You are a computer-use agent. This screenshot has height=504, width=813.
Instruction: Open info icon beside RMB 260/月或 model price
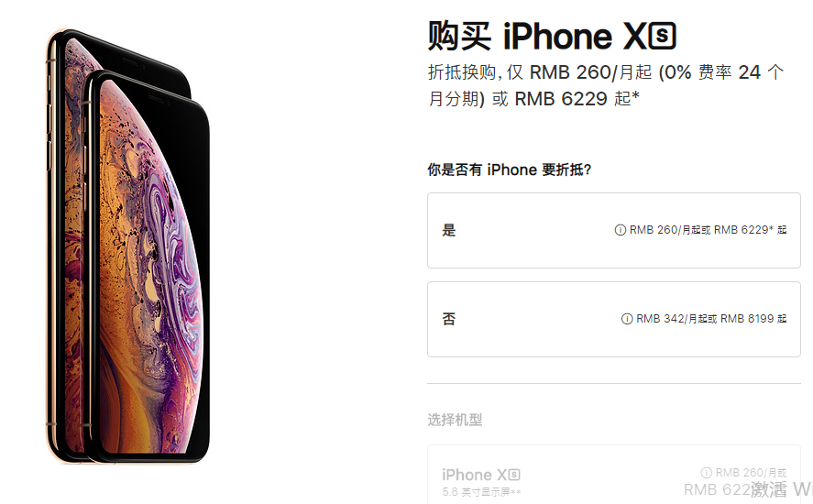(x=706, y=472)
